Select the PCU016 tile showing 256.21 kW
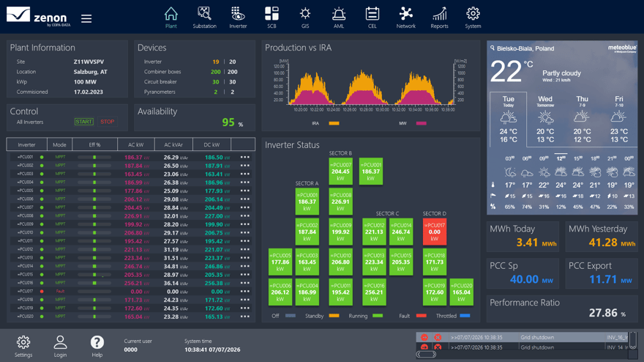 (x=374, y=292)
